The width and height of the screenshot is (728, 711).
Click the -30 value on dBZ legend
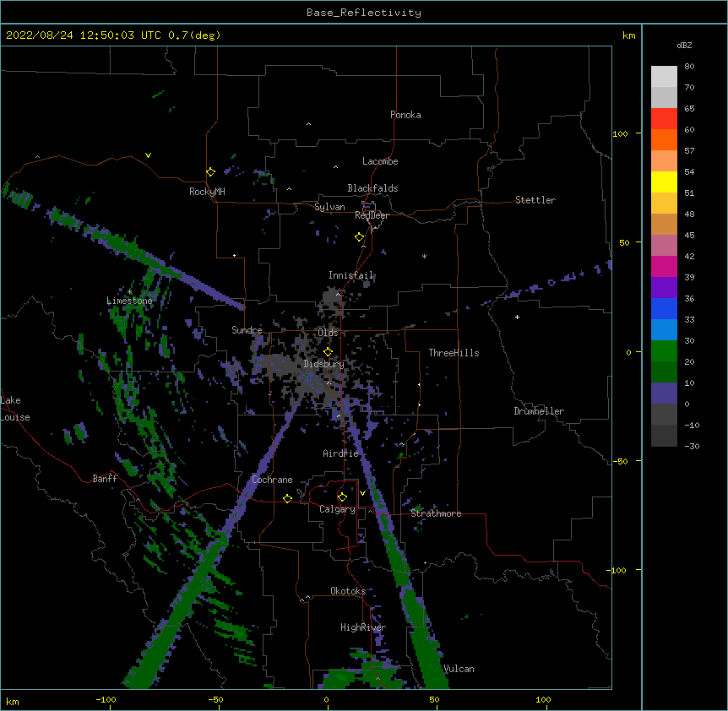(693, 447)
